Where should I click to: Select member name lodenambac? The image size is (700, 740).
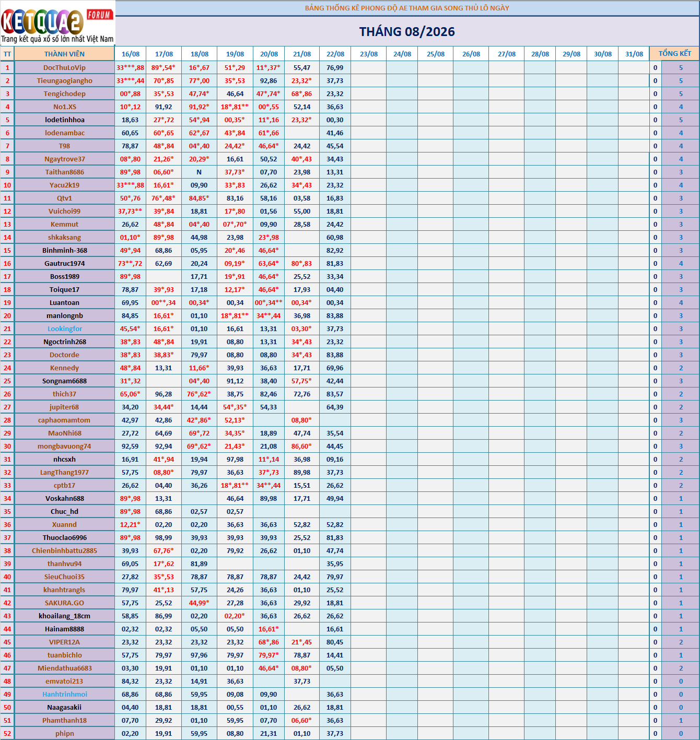point(64,133)
